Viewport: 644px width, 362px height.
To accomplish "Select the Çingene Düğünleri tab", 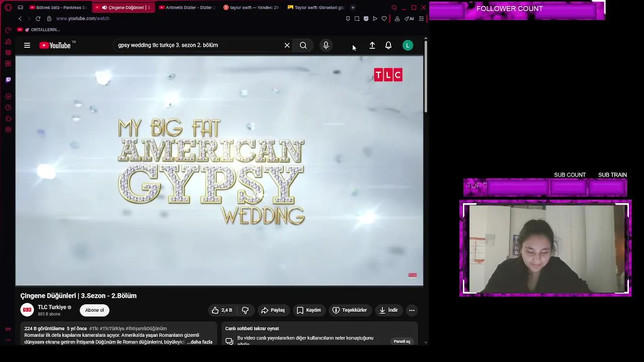I will point(124,8).
